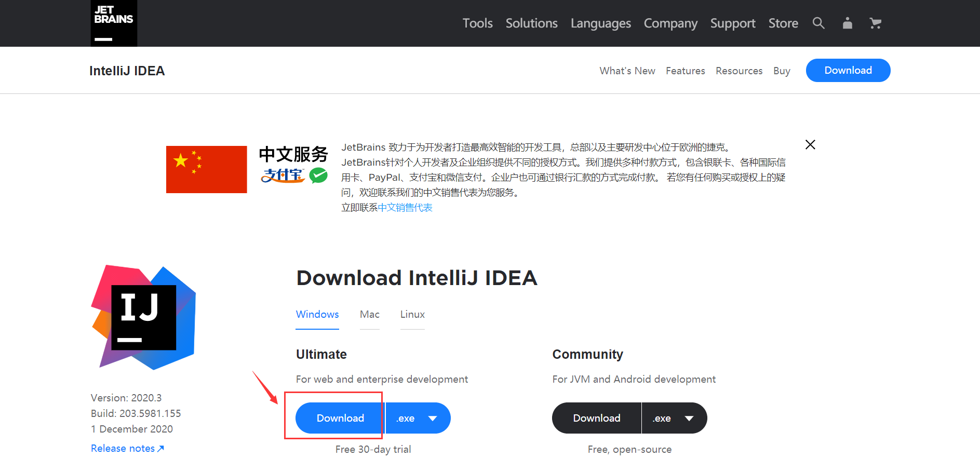
Task: Click 'For JVM and Android development' text
Action: 634,380
